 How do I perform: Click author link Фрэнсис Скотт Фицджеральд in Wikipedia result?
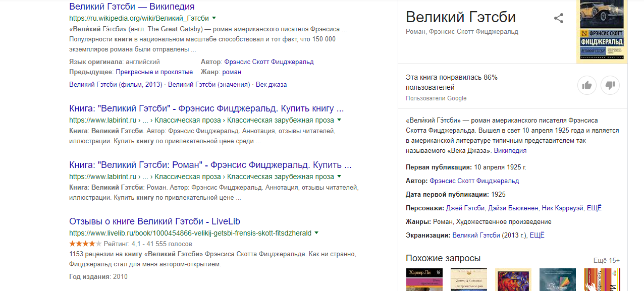(269, 62)
